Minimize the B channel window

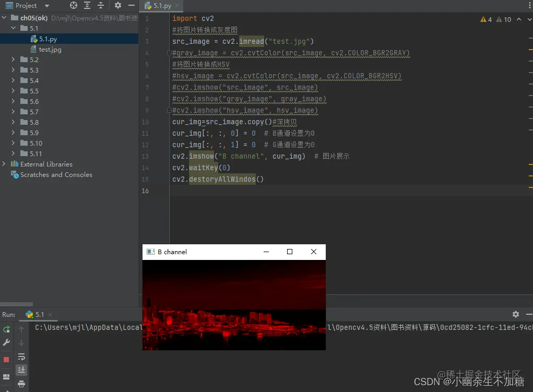(266, 252)
